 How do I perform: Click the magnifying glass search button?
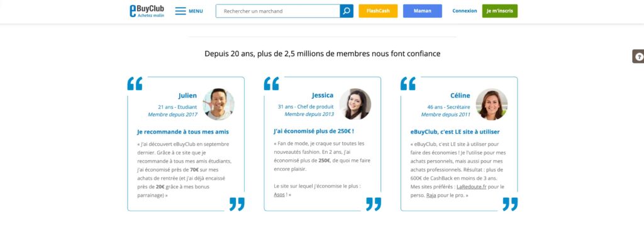pyautogui.click(x=347, y=11)
